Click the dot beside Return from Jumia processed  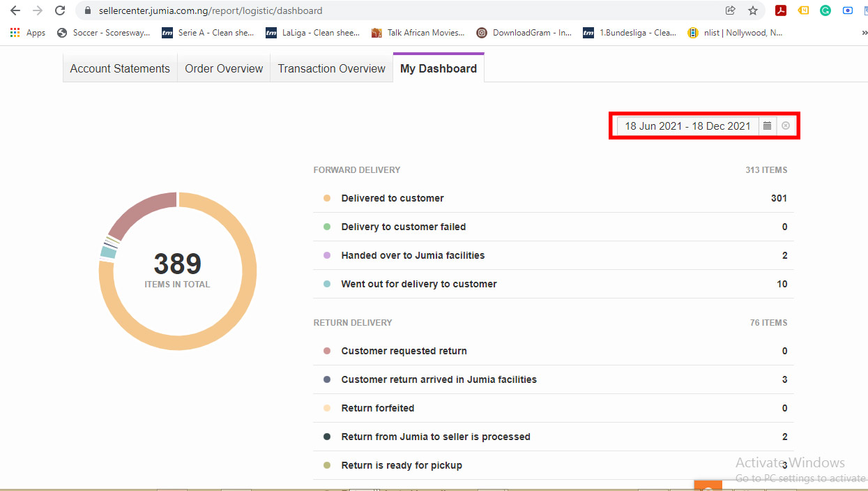(327, 437)
